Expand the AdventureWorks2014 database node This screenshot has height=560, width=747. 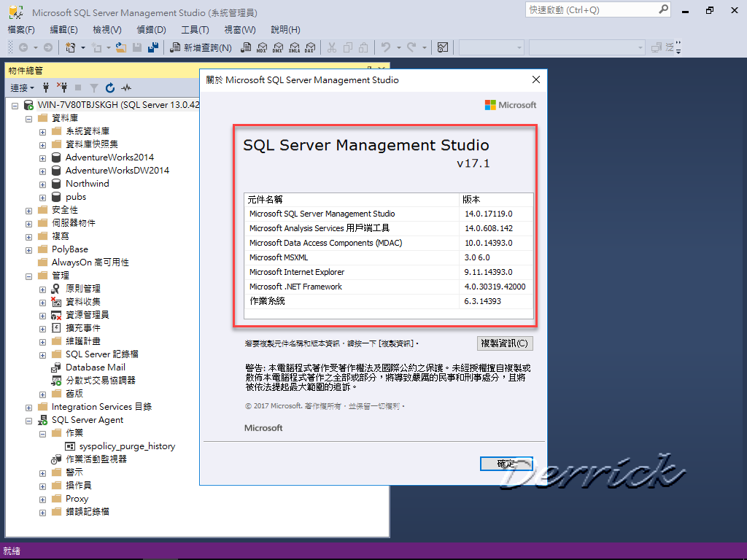(x=42, y=157)
